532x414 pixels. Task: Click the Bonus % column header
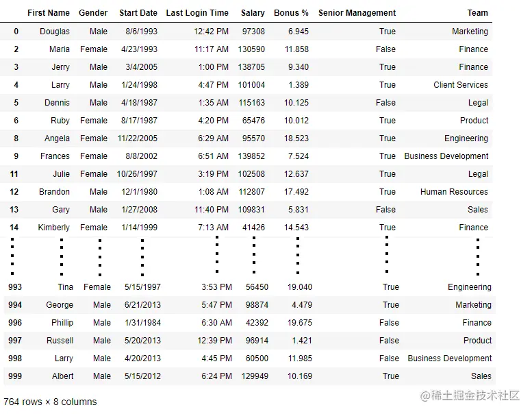pyautogui.click(x=291, y=13)
